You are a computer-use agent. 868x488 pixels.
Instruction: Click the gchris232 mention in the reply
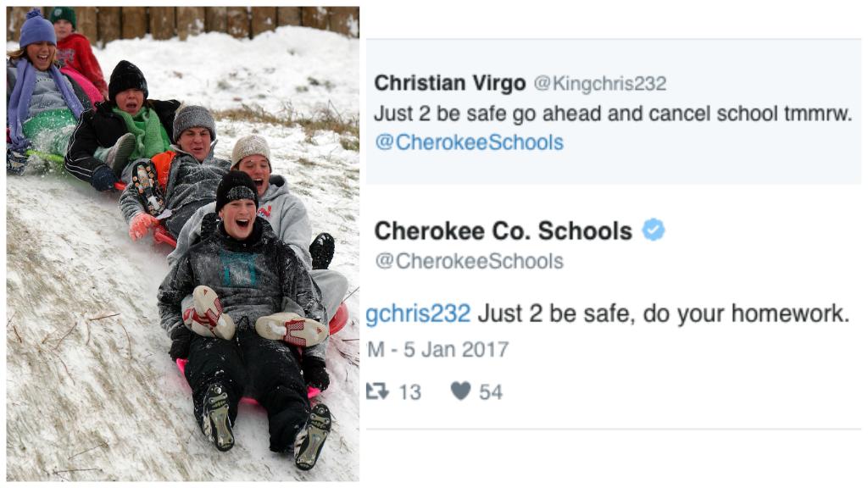pyautogui.click(x=419, y=313)
